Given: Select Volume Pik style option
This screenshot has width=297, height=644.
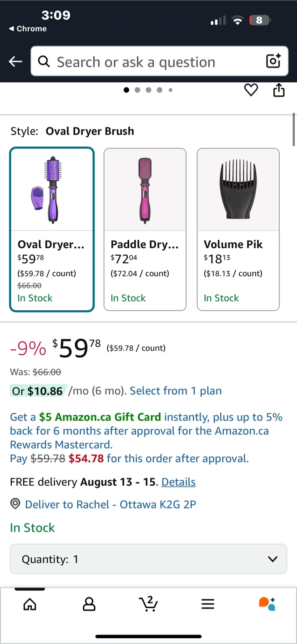Looking at the screenshot, I should [238, 229].
